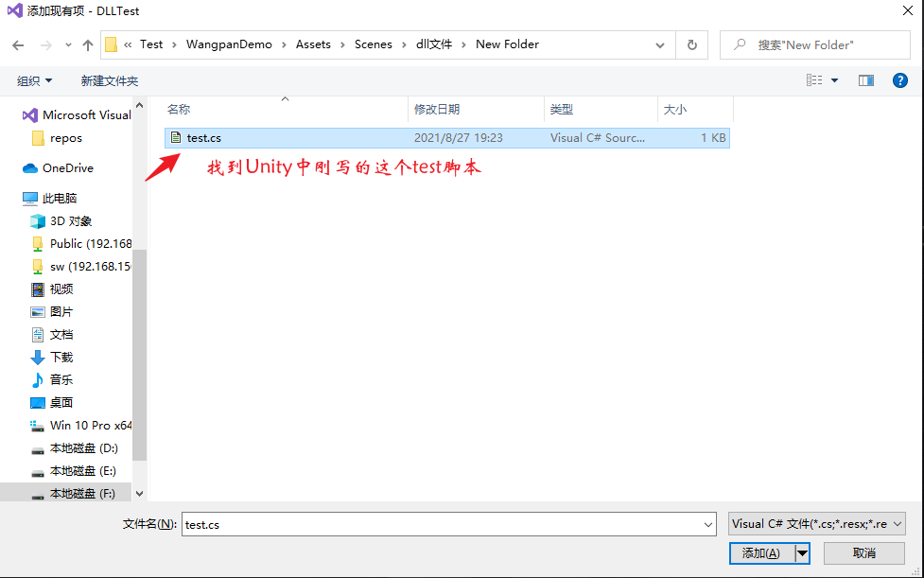
Task: Go forward with the right arrow
Action: (45, 45)
